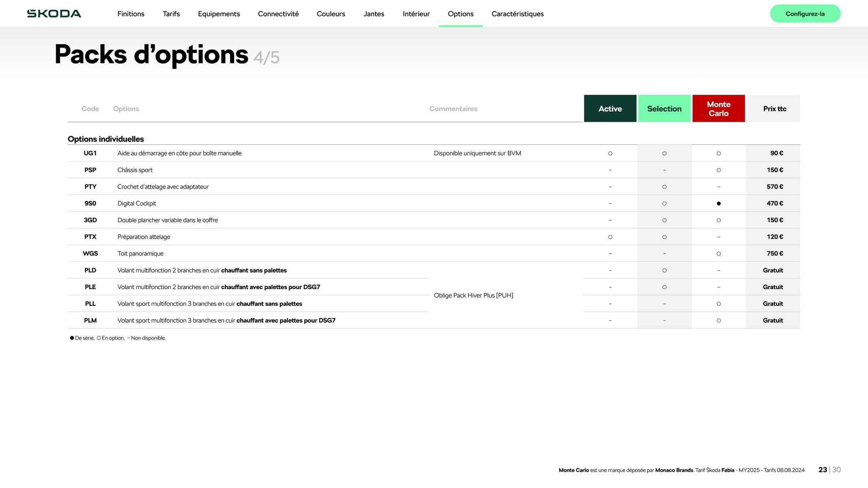Click Active column header button

coord(610,109)
